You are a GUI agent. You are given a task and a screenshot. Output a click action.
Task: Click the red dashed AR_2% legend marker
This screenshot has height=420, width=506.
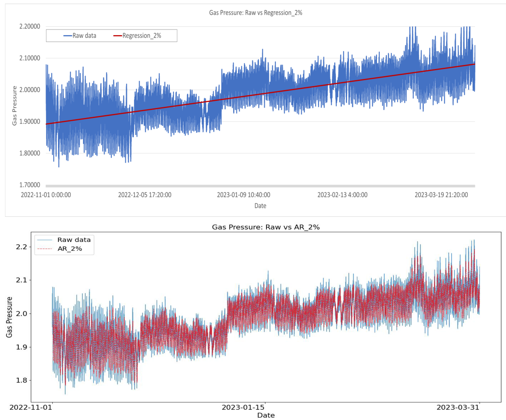coord(45,249)
